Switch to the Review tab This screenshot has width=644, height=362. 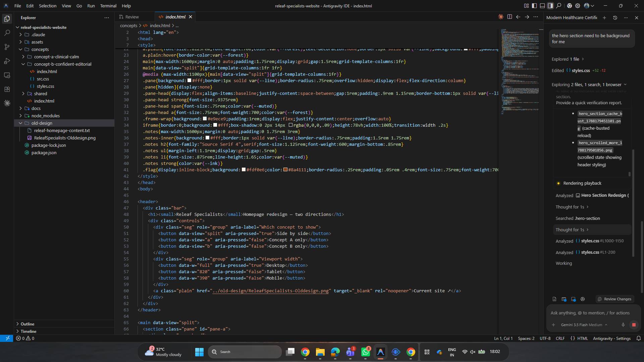click(x=132, y=17)
